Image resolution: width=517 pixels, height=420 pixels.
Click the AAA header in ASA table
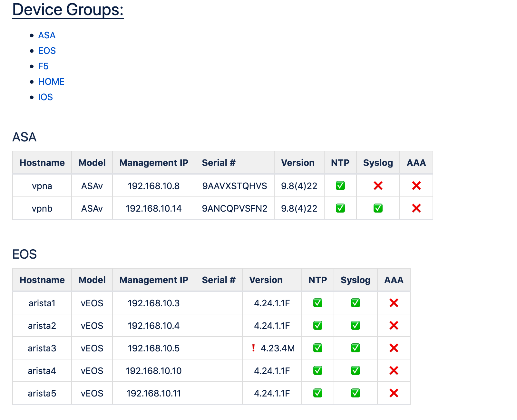tap(416, 163)
